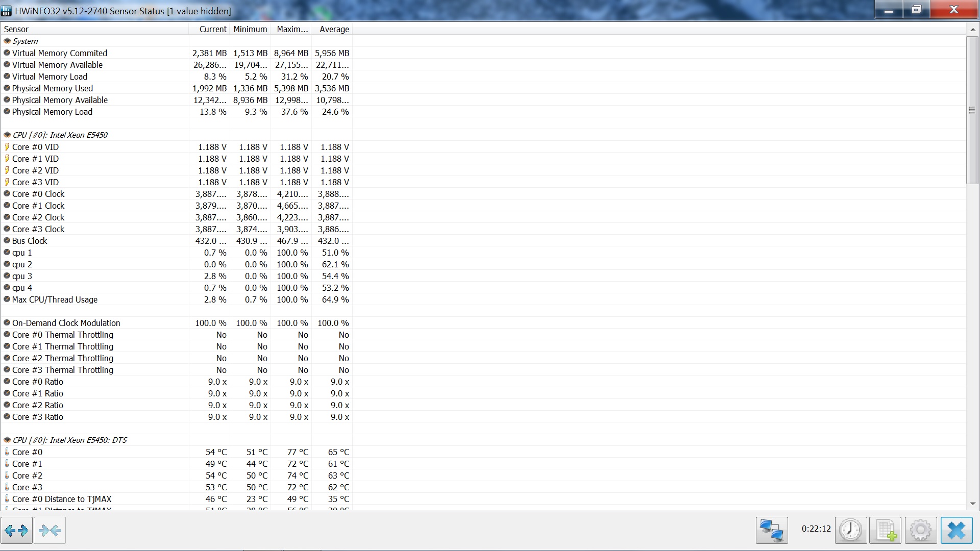Click the Current column header
Screen dimensions: 980x551
click(212, 29)
